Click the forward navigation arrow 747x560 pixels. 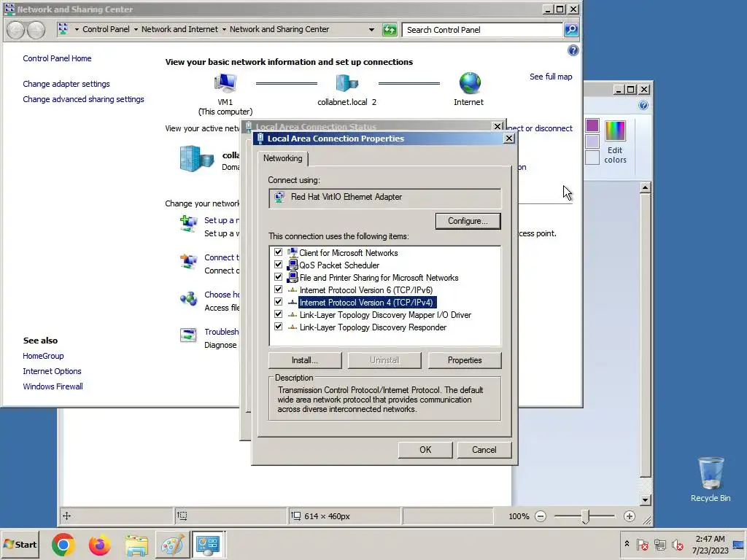click(x=36, y=30)
